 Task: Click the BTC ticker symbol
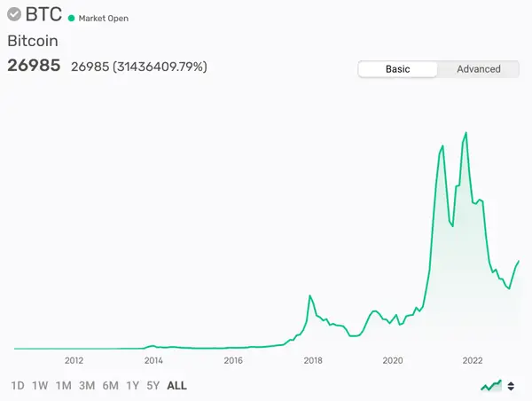coord(43,14)
